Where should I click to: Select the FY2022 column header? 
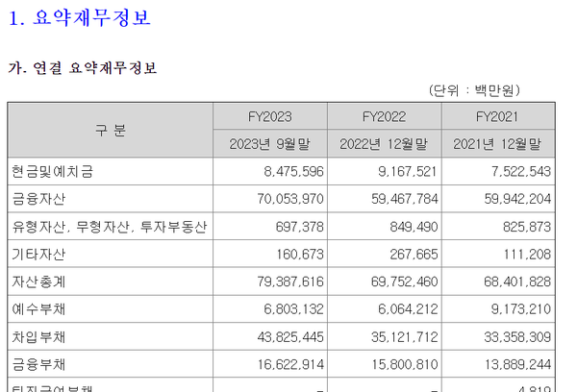384,116
